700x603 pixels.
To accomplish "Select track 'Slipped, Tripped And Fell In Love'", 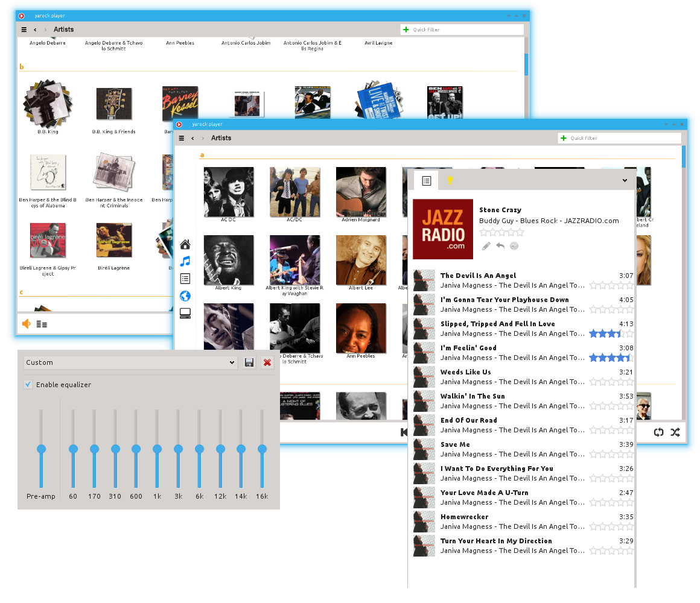I will click(523, 329).
